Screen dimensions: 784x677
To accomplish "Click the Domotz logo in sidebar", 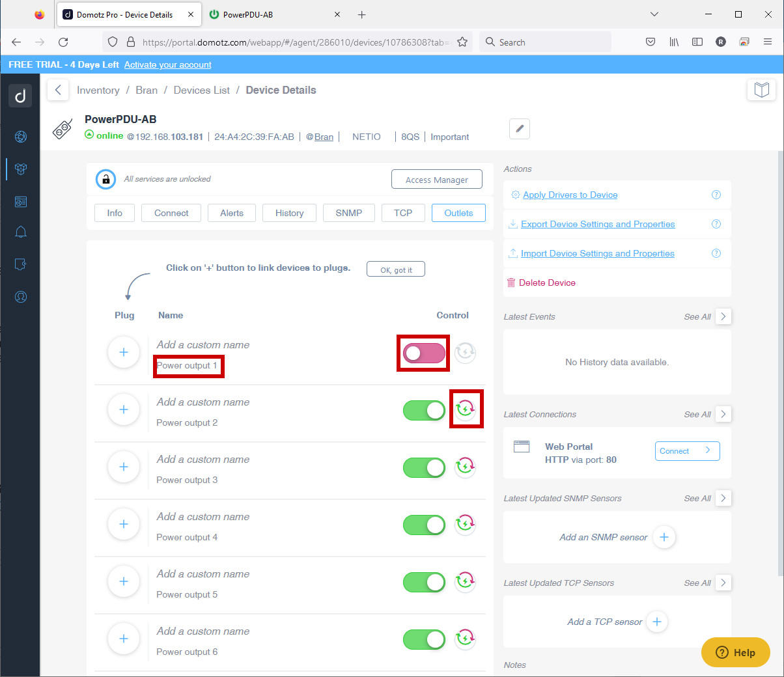I will tap(20, 95).
